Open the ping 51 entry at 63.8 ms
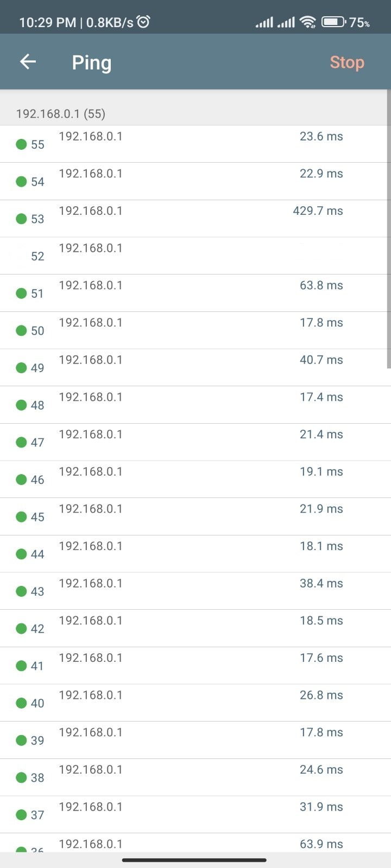The height and width of the screenshot is (868, 391). tap(195, 293)
